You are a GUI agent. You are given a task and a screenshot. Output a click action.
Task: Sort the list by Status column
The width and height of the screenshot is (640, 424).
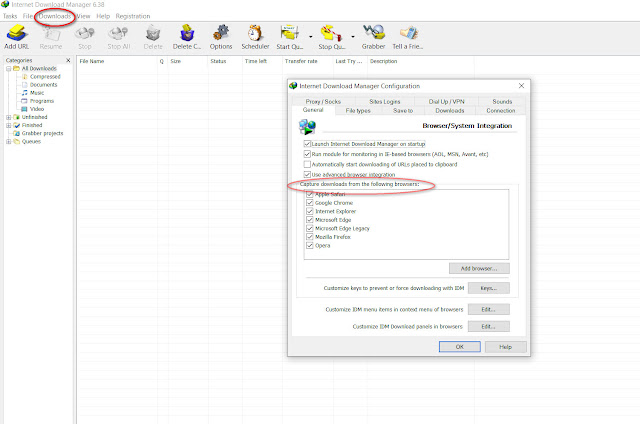click(x=225, y=61)
